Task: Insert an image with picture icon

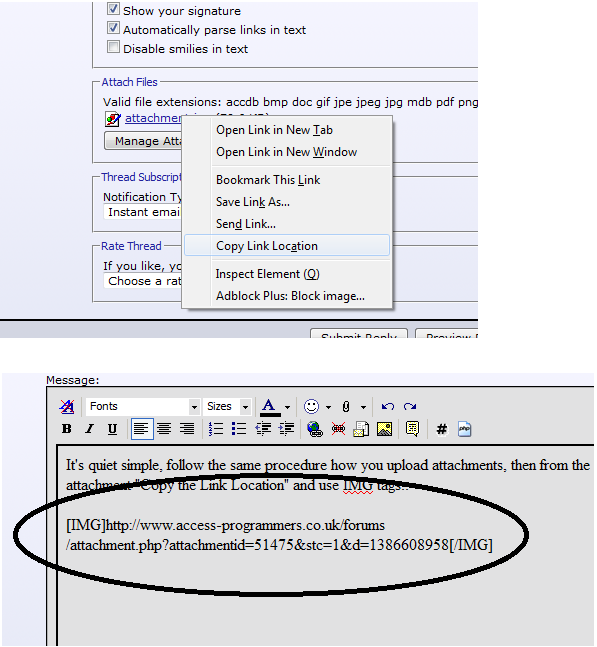Action: 385,429
